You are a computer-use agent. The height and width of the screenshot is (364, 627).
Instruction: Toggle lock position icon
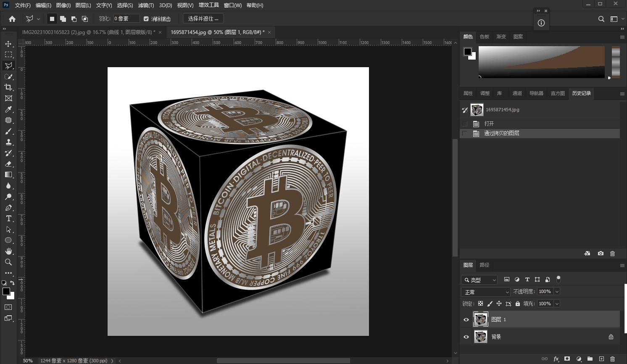(499, 304)
